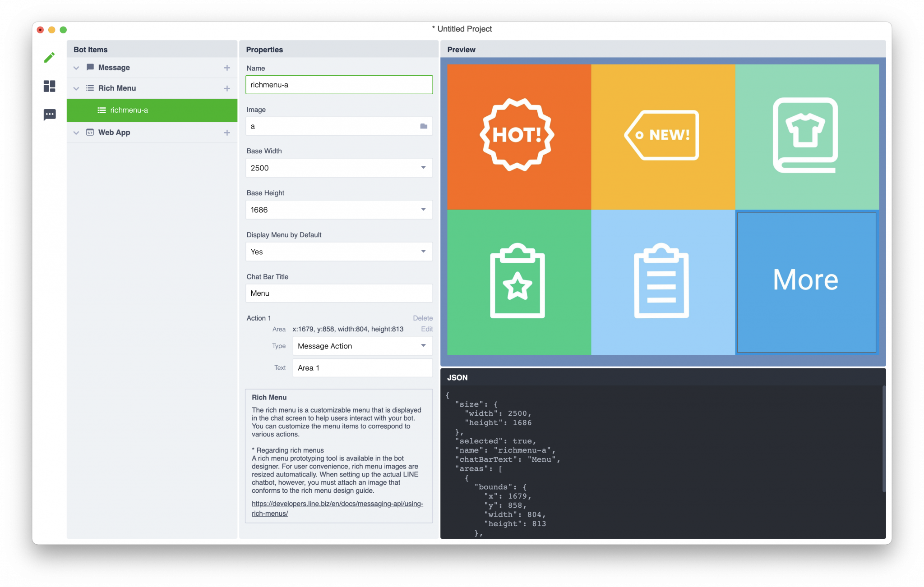Screen dimensions: 924x587
Task: Open the layout panel from the left sidebar
Action: 50,86
